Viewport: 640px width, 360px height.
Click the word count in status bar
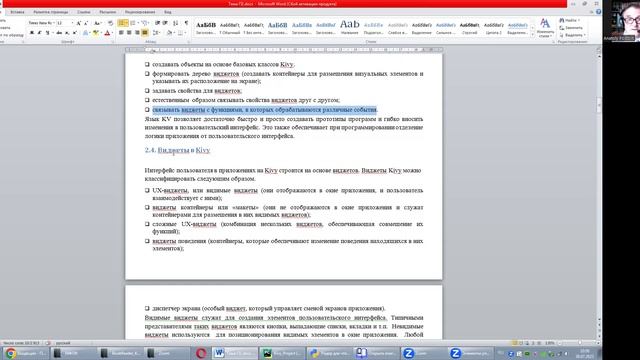pyautogui.click(x=21, y=343)
